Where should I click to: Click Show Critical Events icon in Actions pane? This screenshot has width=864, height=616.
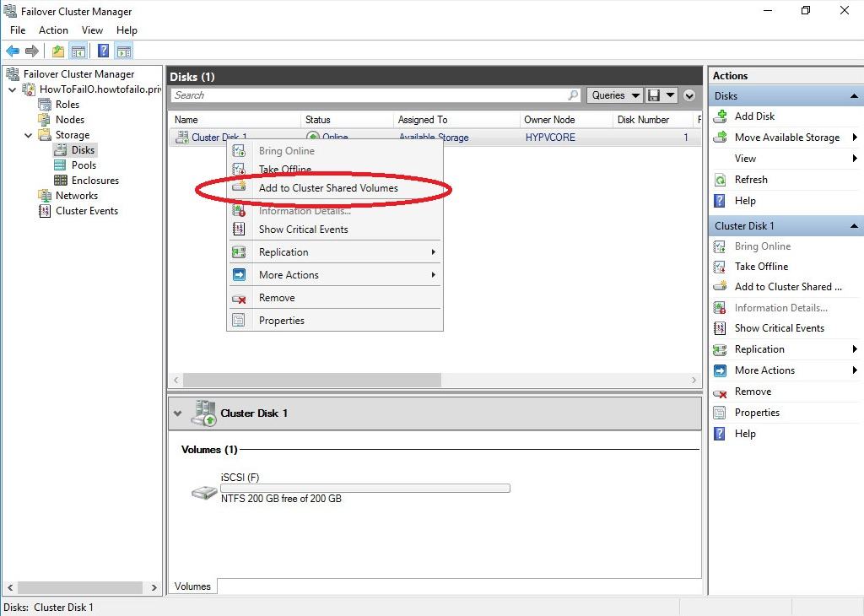[x=720, y=328]
